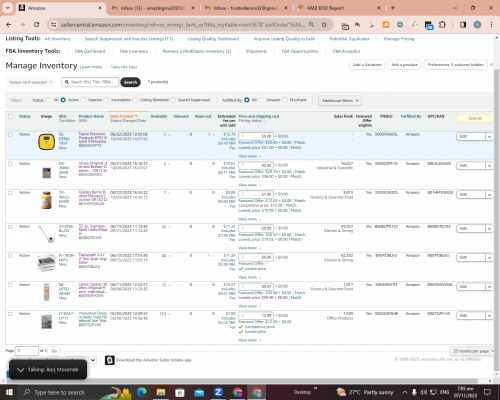The width and height of the screenshot is (500, 400).
Task: Open a new browser tab with plus icon
Action: 393,8
